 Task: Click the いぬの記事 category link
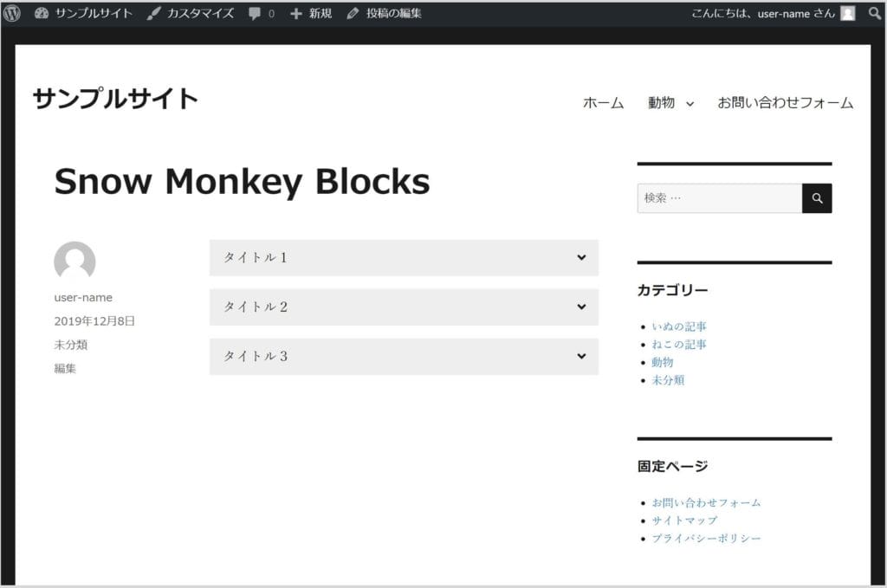point(679,326)
